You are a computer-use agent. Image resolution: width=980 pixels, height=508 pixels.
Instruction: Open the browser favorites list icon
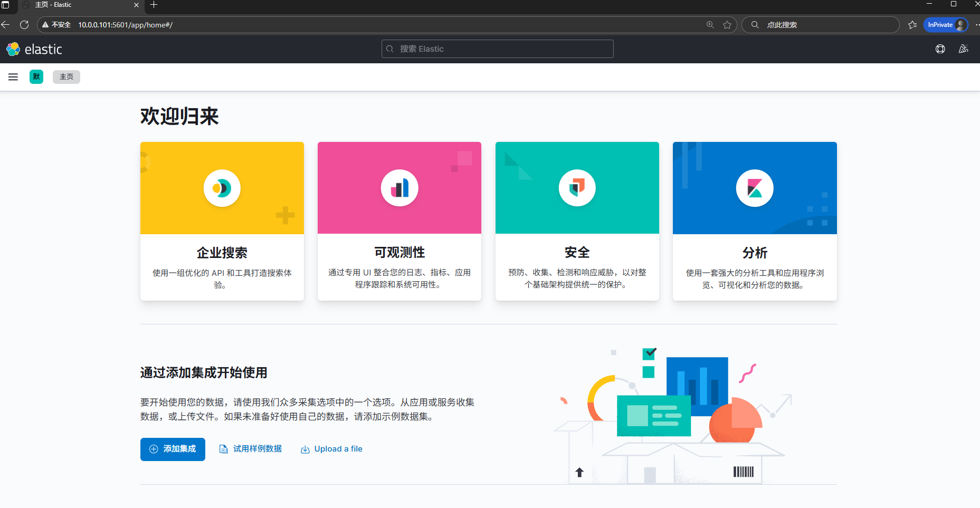912,25
